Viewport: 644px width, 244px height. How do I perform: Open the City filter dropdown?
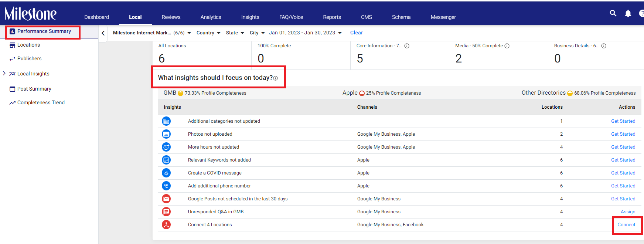[x=257, y=33]
